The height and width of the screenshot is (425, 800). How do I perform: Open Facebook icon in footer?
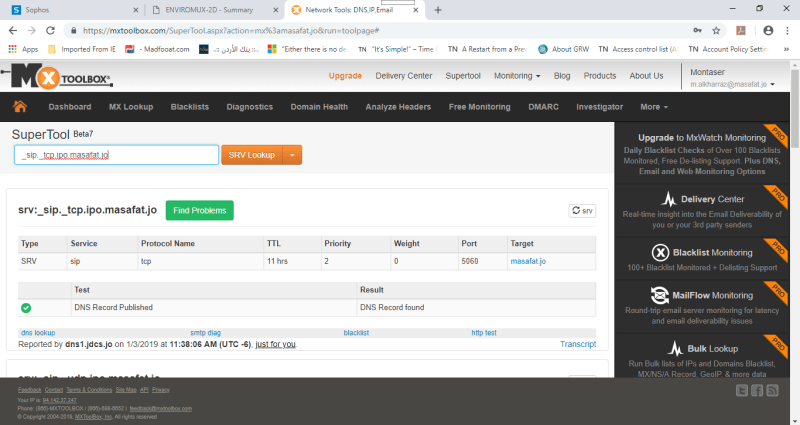coord(757,391)
